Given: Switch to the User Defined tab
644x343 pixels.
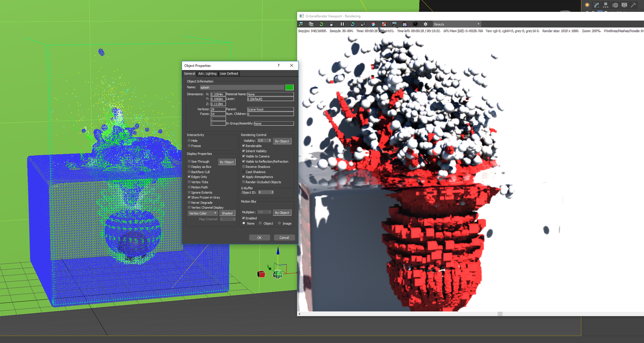Looking at the screenshot, I should [229, 74].
